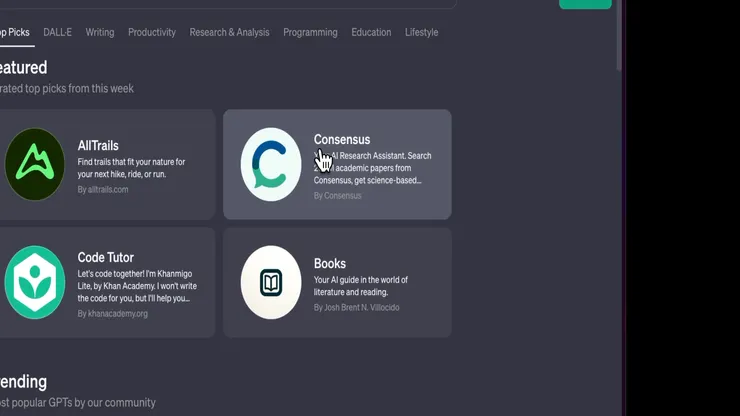Click the Trending section heading

(24, 382)
